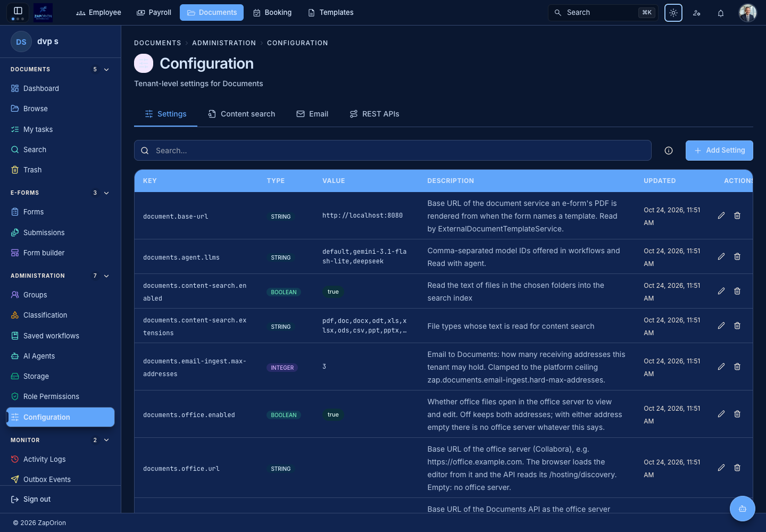Select the Settings tab
The width and height of the screenshot is (766, 532).
pyautogui.click(x=165, y=114)
